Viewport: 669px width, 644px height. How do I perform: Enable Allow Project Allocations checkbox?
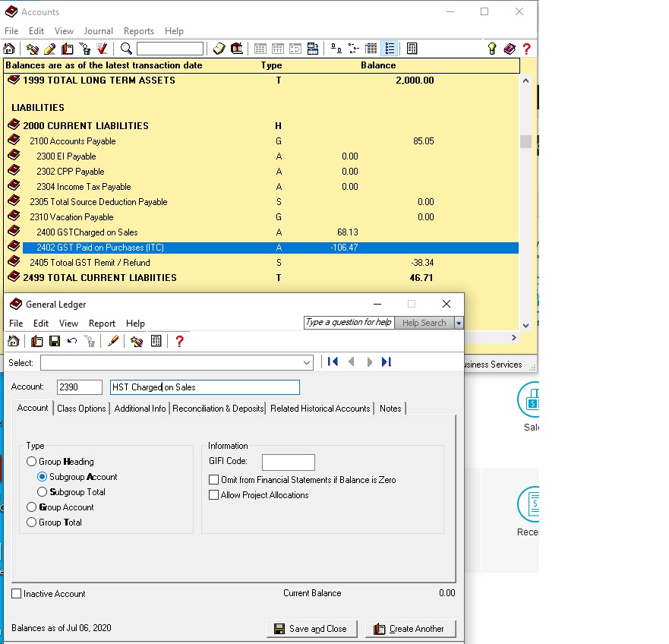(x=213, y=495)
